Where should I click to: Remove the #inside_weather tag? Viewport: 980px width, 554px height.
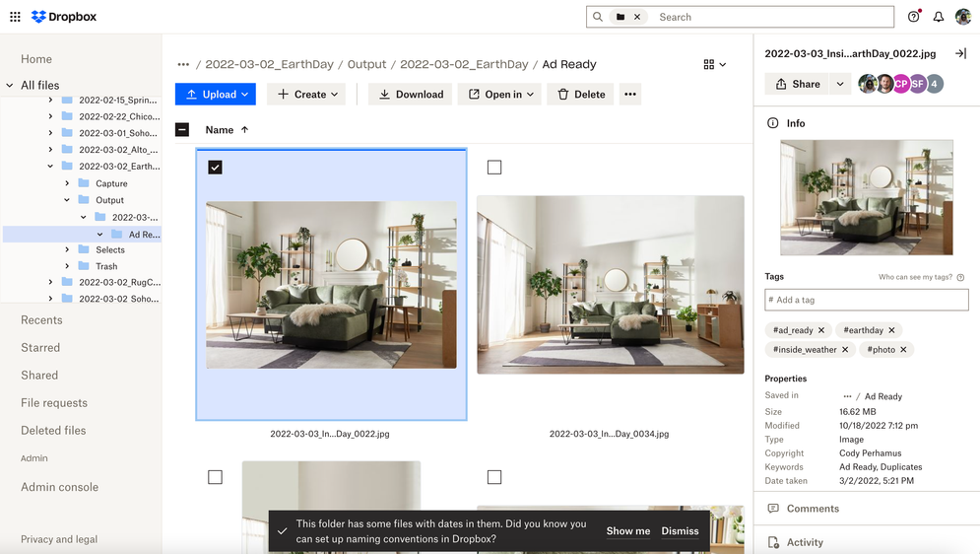pos(845,350)
